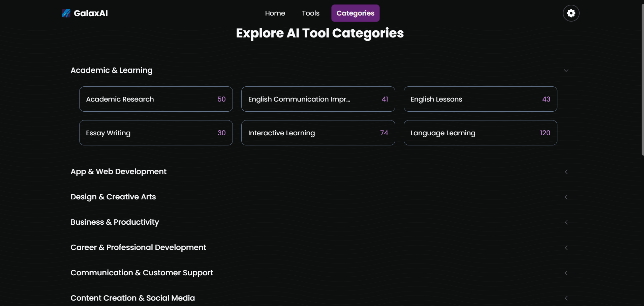644x306 pixels.
Task: Click the GalaxAI brand name text
Action: point(91,13)
